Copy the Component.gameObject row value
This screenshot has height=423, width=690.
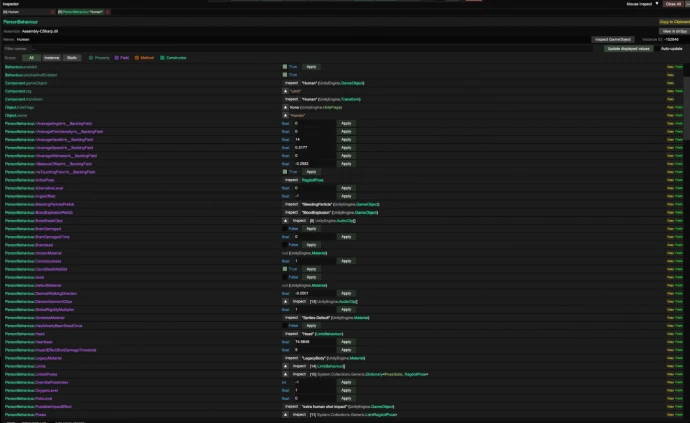pos(670,83)
